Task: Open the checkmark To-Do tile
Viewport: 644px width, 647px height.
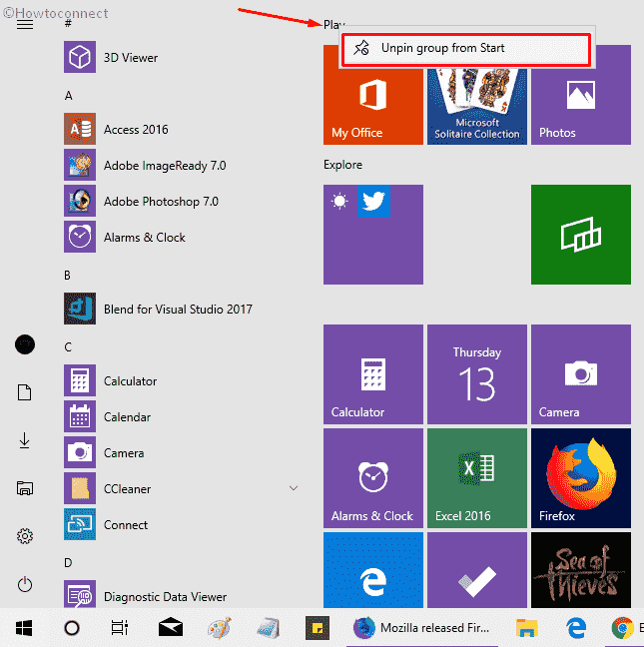Action: [477, 570]
